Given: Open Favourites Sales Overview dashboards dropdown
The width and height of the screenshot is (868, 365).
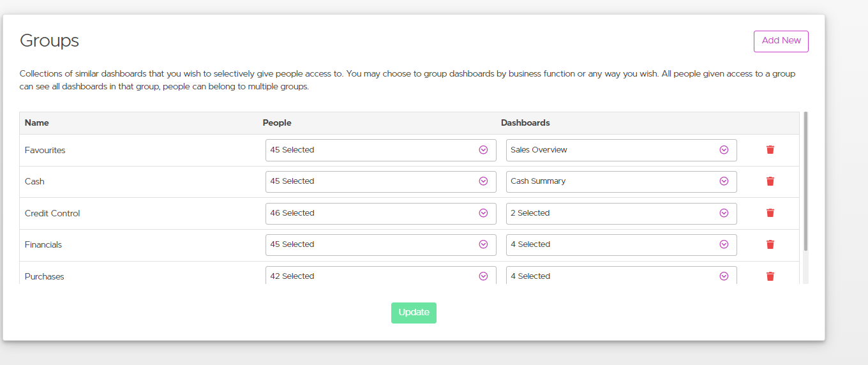Looking at the screenshot, I should pos(613,150).
